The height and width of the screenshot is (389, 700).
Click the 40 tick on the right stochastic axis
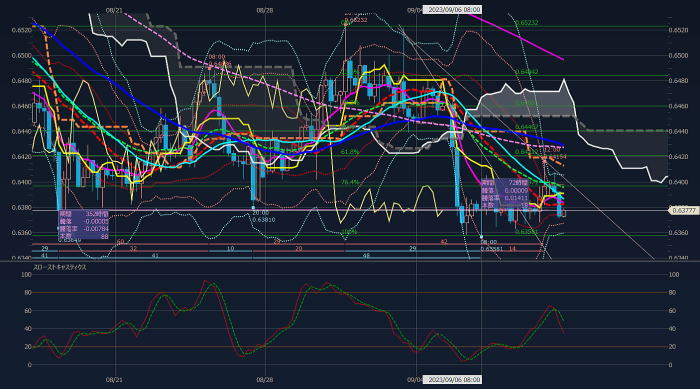click(672, 329)
